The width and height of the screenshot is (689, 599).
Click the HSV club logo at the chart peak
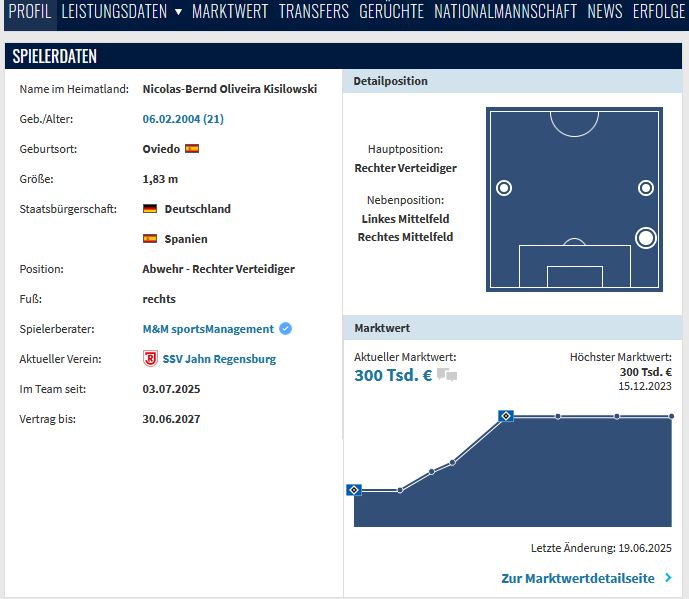506,416
